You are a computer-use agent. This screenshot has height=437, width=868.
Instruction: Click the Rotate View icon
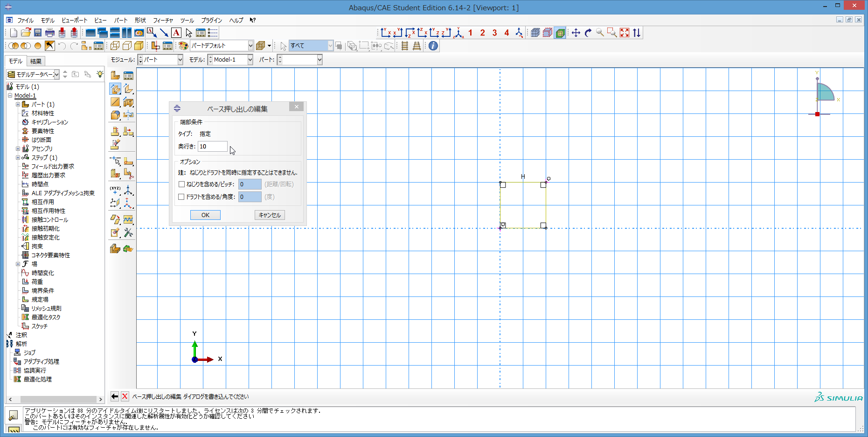(x=588, y=33)
